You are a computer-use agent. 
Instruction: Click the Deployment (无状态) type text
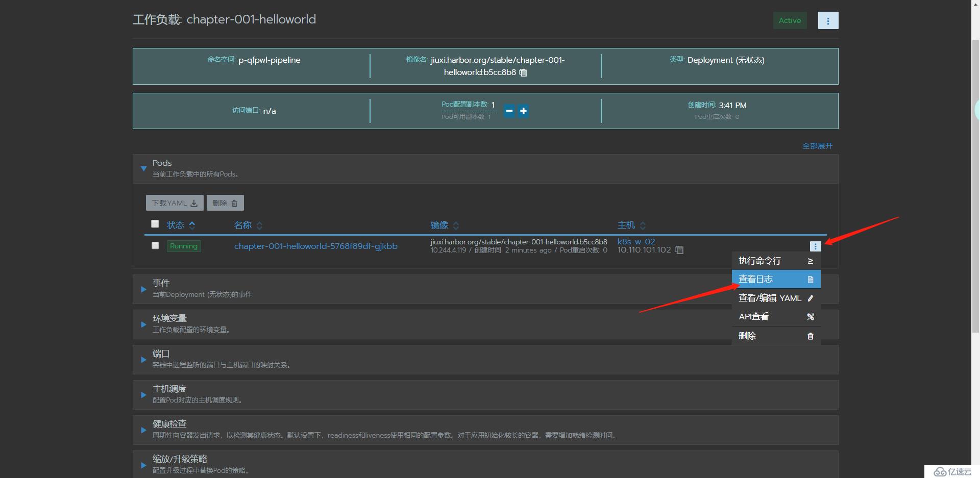click(x=726, y=60)
